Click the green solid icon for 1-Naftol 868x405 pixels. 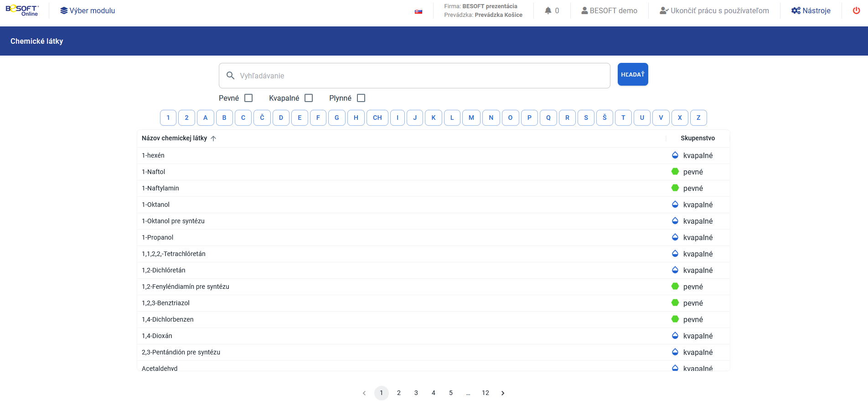pyautogui.click(x=675, y=171)
